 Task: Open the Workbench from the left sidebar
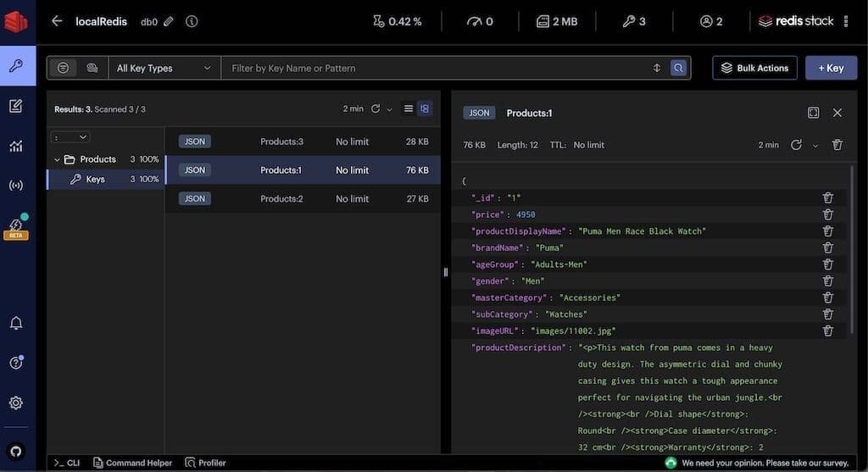click(x=16, y=106)
